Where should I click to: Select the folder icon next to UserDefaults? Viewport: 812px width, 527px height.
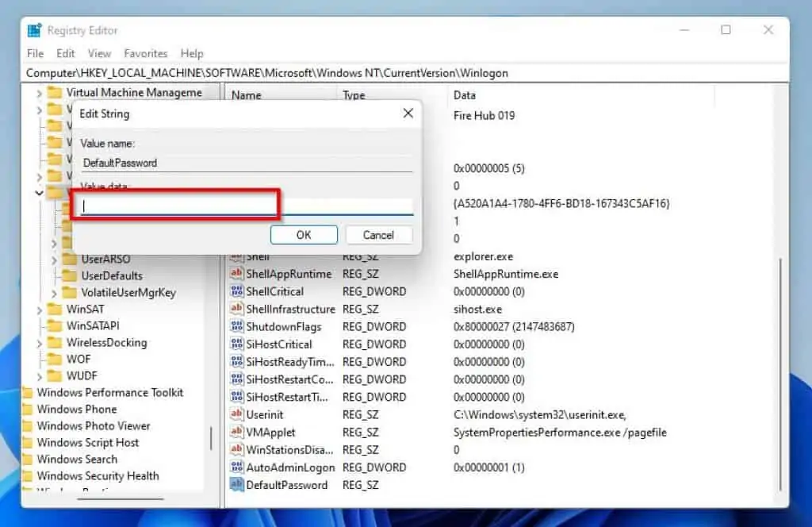pos(68,275)
